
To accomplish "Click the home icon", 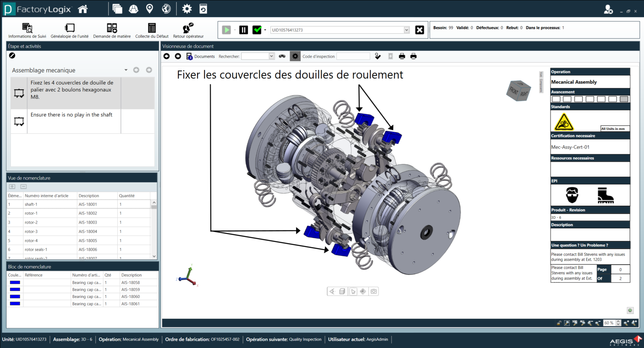I will (x=83, y=9).
